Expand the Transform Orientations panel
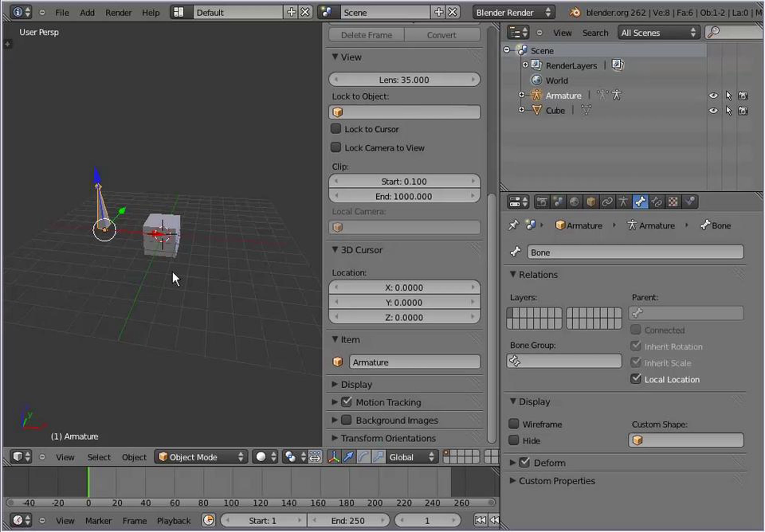This screenshot has width=765, height=532. 388,438
